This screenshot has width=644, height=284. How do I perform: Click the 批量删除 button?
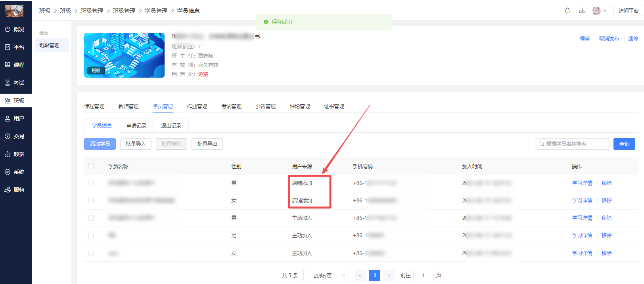click(171, 144)
